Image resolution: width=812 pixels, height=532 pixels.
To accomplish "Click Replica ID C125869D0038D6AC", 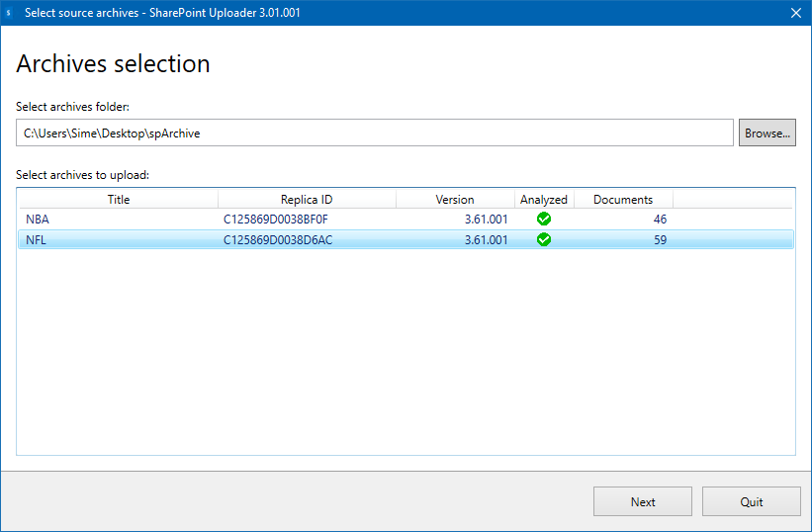I will coord(278,239).
